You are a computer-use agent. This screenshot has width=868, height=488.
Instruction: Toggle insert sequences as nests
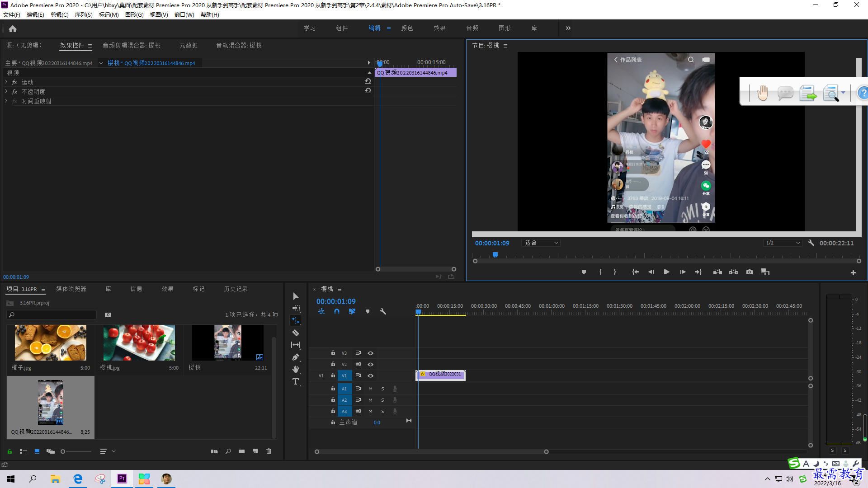click(x=321, y=311)
